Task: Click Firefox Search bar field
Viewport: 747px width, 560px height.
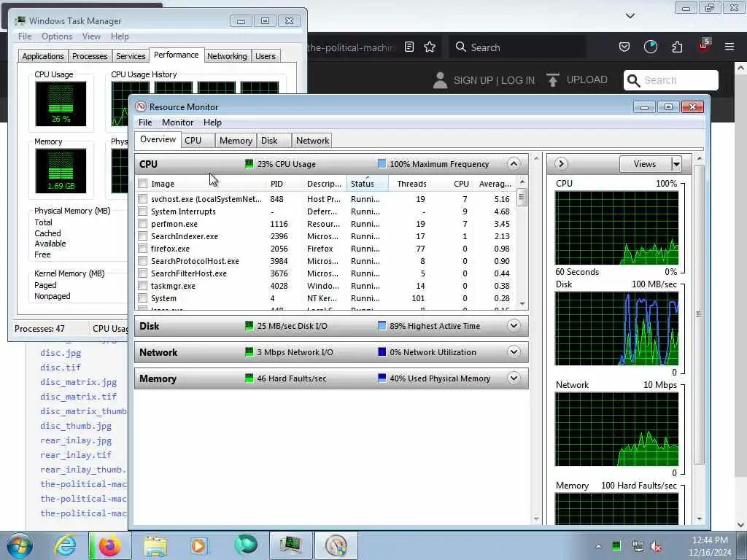Action: point(517,47)
